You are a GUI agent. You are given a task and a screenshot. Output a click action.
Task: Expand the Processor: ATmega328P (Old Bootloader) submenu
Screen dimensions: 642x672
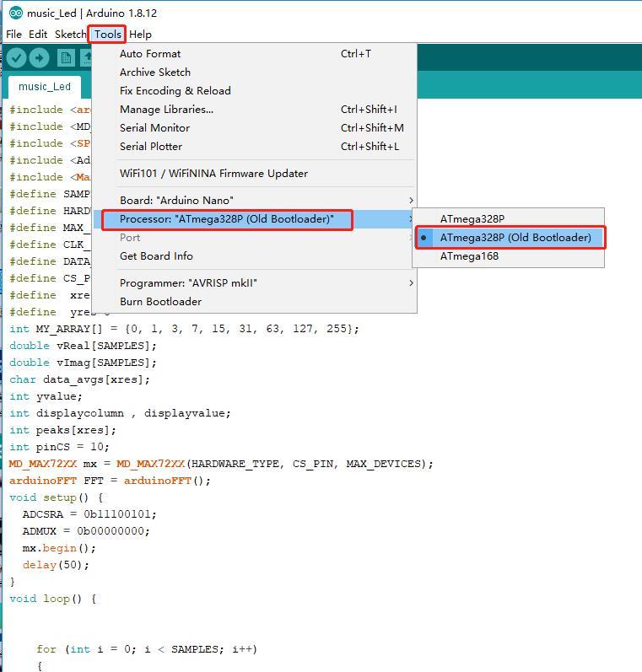(254, 219)
